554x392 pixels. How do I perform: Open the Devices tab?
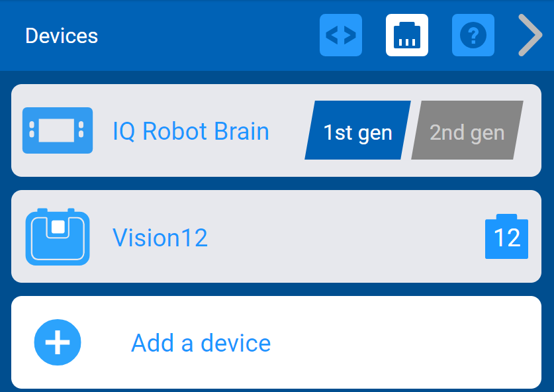tap(61, 36)
